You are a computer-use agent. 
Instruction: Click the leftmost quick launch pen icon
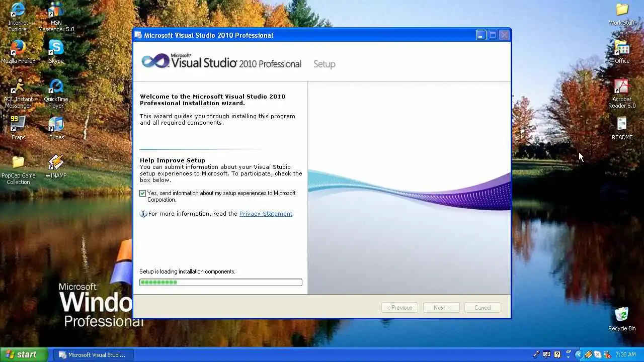[536, 354]
